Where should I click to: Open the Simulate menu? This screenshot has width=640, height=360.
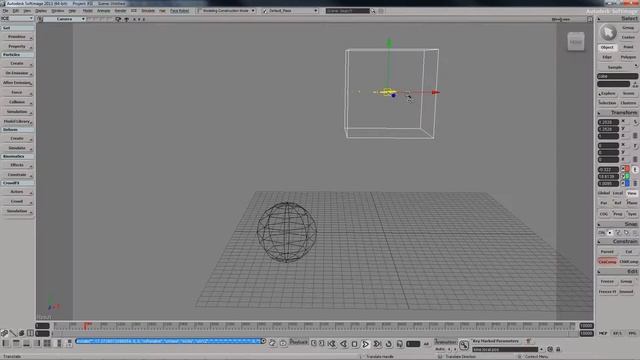pos(148,11)
